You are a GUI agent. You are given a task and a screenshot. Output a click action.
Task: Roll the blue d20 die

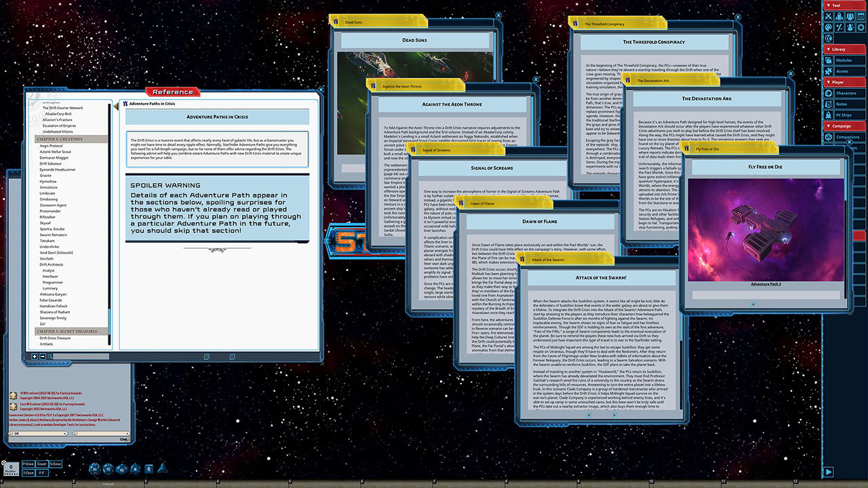(x=94, y=468)
